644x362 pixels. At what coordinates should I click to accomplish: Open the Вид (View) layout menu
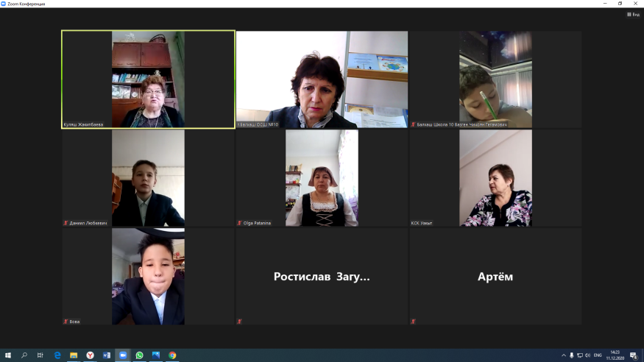click(x=633, y=14)
